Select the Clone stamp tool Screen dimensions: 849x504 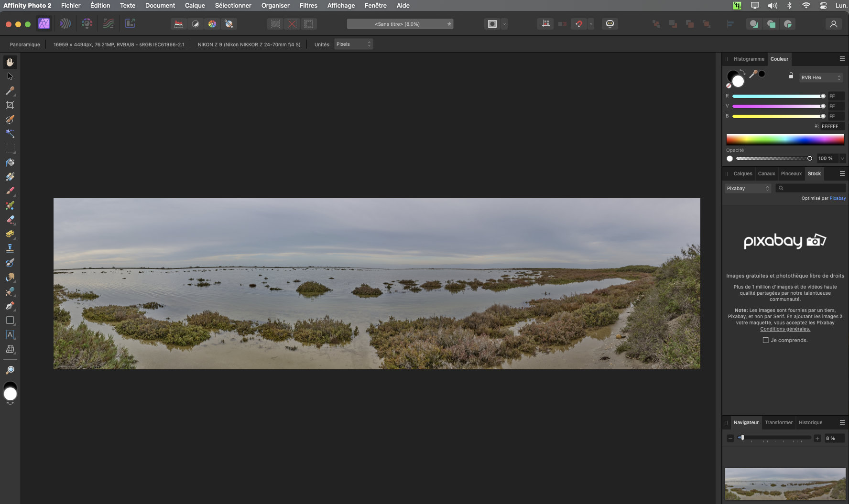(x=10, y=248)
